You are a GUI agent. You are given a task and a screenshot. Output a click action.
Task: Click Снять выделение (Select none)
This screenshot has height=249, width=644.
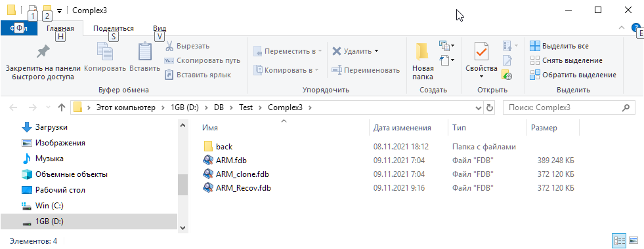(x=566, y=60)
